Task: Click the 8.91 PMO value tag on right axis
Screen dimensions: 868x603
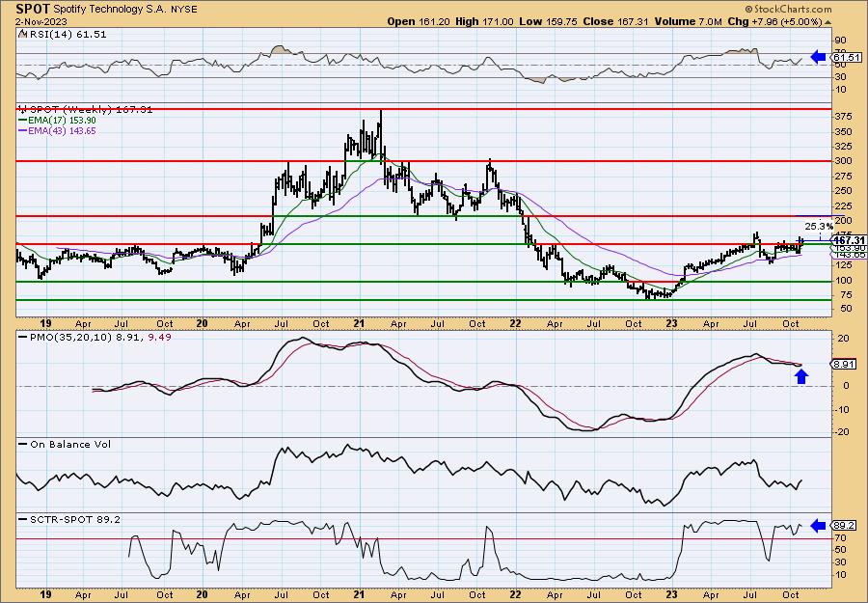Action: tap(844, 364)
